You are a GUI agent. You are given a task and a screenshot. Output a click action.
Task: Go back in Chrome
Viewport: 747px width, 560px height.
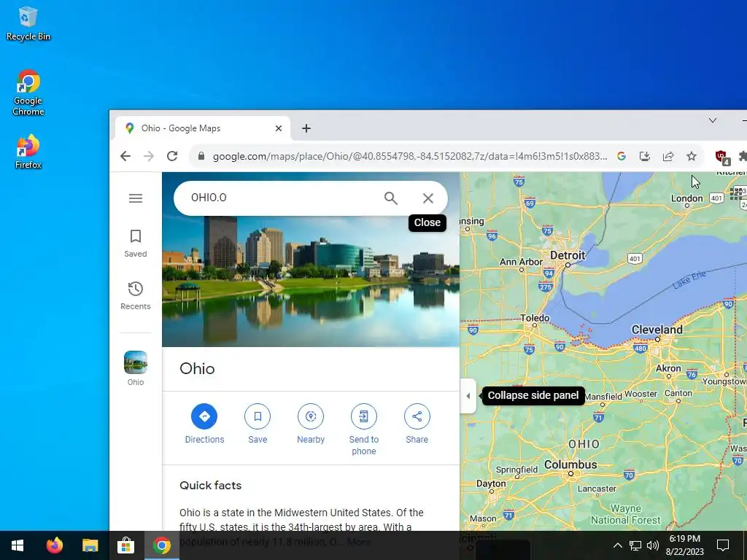tap(125, 156)
